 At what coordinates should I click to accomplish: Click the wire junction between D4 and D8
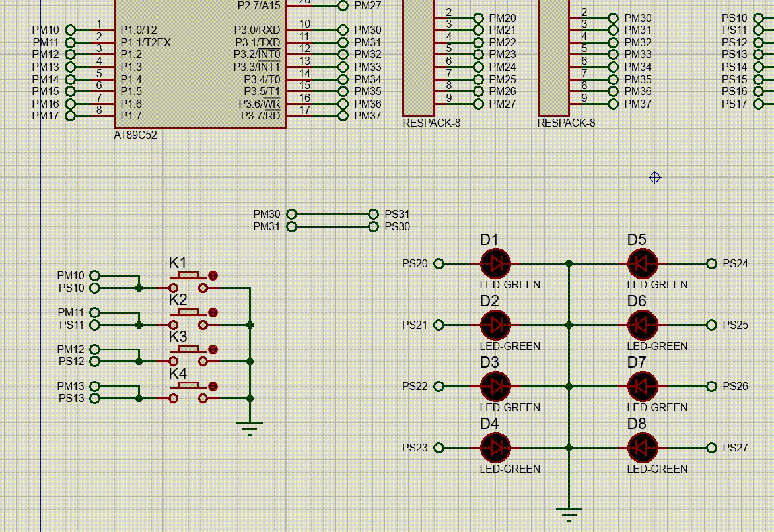tap(569, 448)
